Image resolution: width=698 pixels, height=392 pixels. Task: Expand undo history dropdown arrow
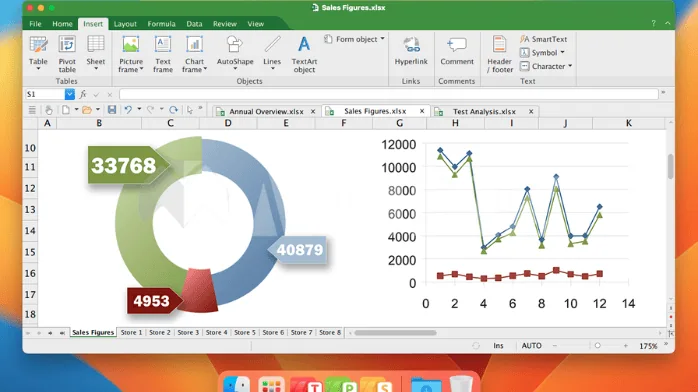[x=139, y=109]
